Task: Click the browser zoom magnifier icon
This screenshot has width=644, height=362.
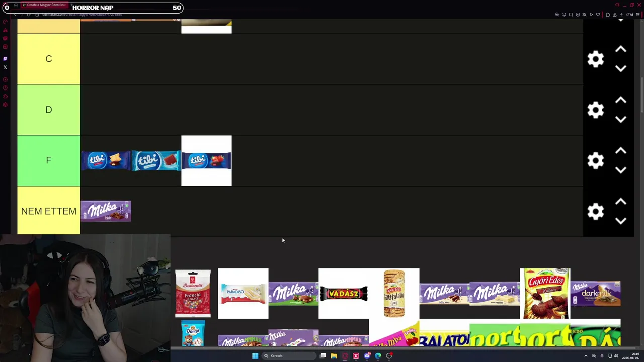Action: coord(557,15)
